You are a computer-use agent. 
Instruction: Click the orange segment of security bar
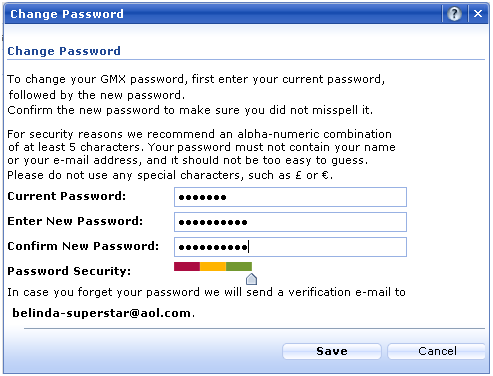213,266
